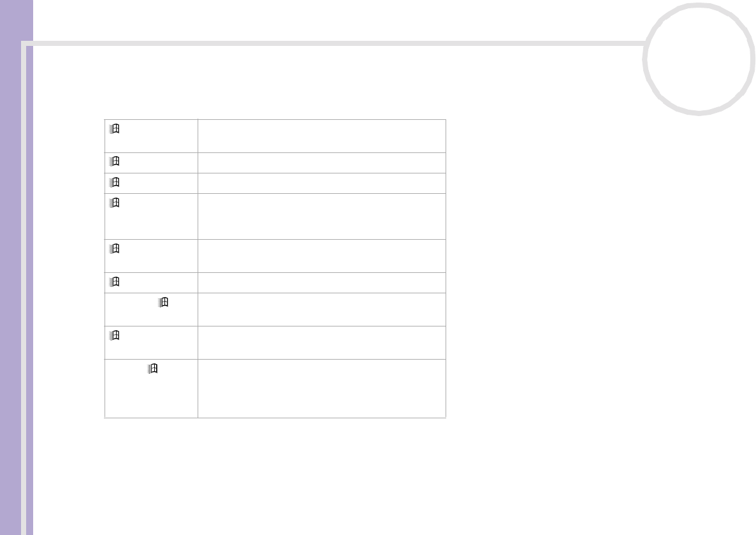Click the circular navigation badge at the page corner
The height and width of the screenshot is (535, 756).
(699, 59)
